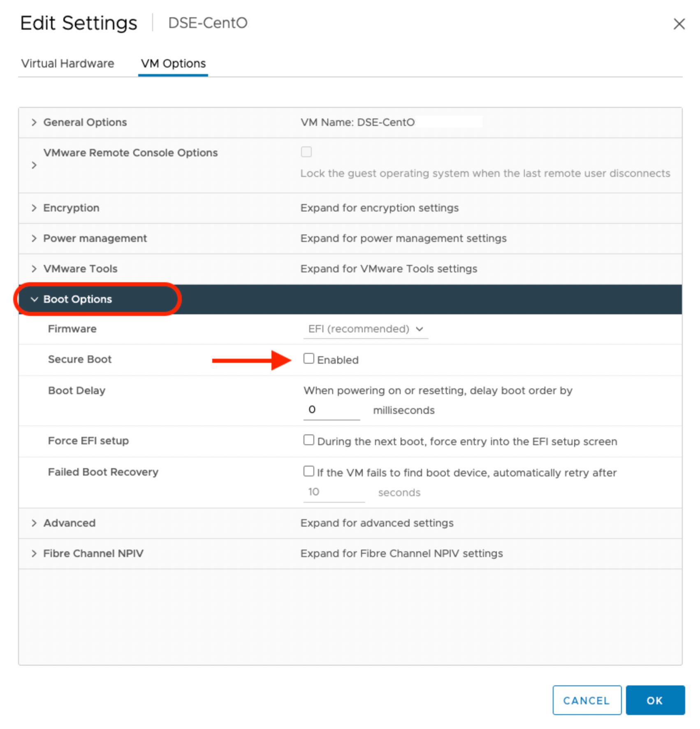This screenshot has height=729, width=700.
Task: Switch to the Virtual Hardware tab
Action: (67, 63)
